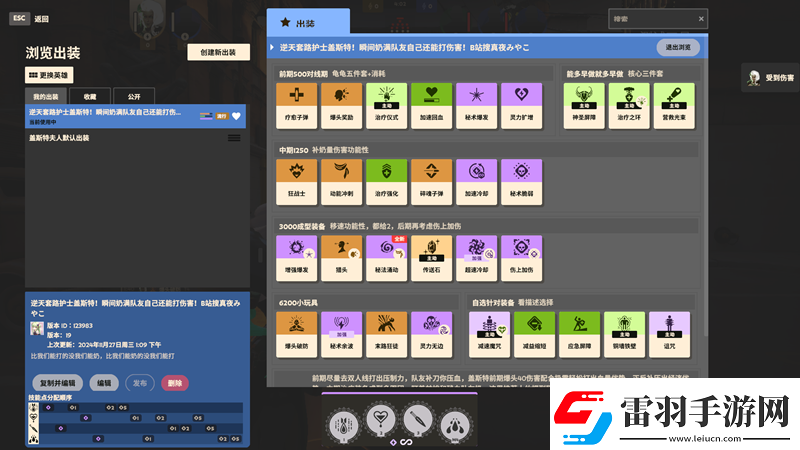The height and width of the screenshot is (450, 800).
Task: Collapse the build title arrow in the blue header
Action: coord(272,47)
